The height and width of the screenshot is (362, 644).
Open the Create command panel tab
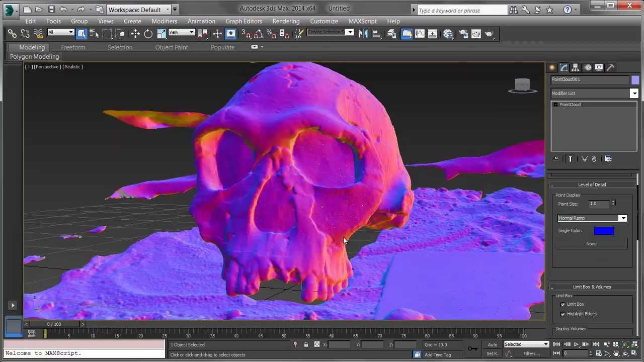pos(552,67)
